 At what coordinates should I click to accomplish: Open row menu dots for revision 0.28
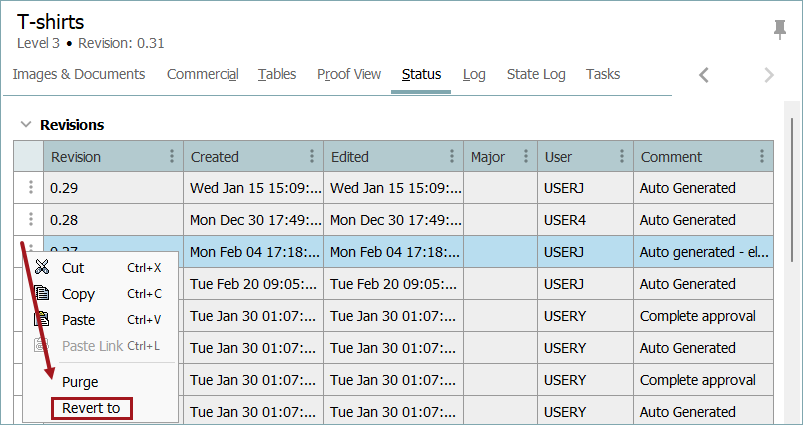(30, 220)
